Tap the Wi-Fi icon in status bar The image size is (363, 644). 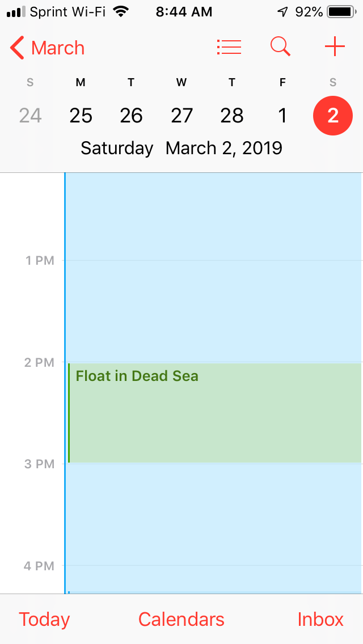pos(120,11)
